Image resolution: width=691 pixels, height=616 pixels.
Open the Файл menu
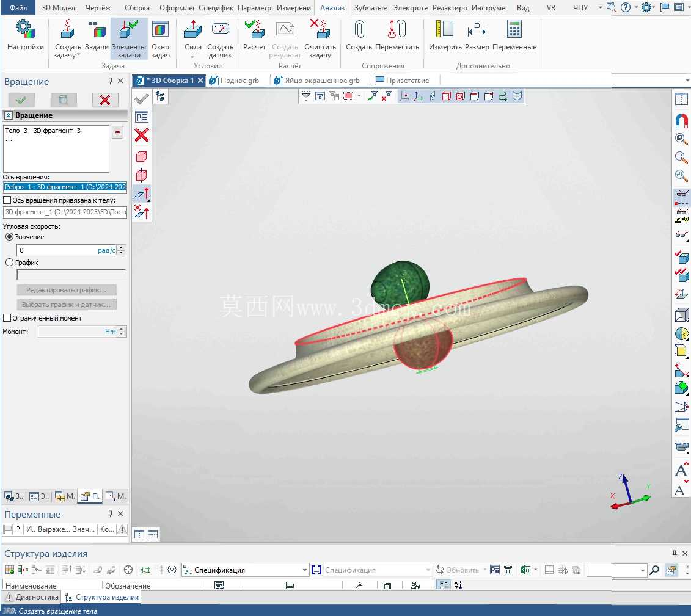[18, 7]
